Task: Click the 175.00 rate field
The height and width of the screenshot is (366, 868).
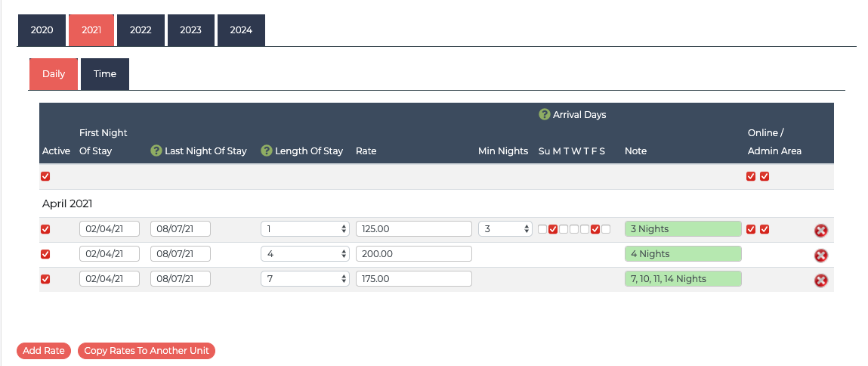Action: pos(414,279)
